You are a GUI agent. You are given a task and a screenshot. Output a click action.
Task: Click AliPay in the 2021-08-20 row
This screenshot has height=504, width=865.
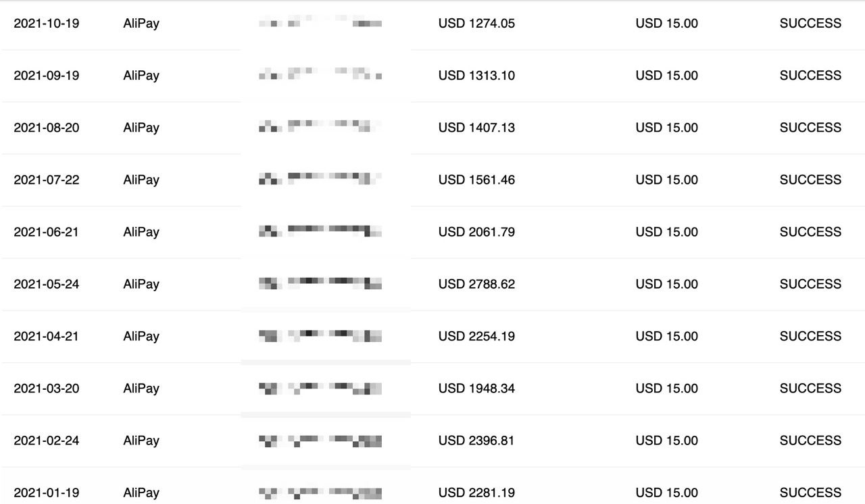pyautogui.click(x=141, y=128)
